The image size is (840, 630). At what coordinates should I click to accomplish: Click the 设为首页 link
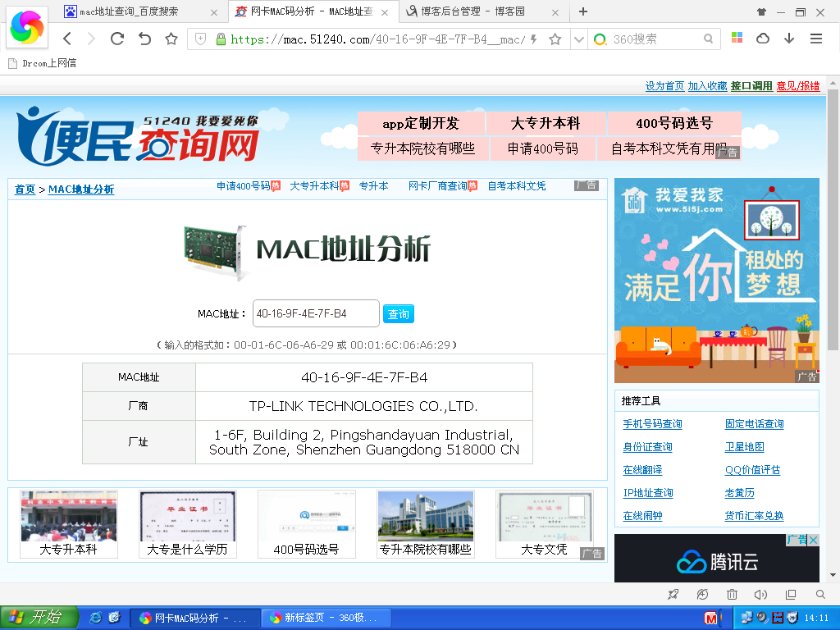click(x=664, y=85)
